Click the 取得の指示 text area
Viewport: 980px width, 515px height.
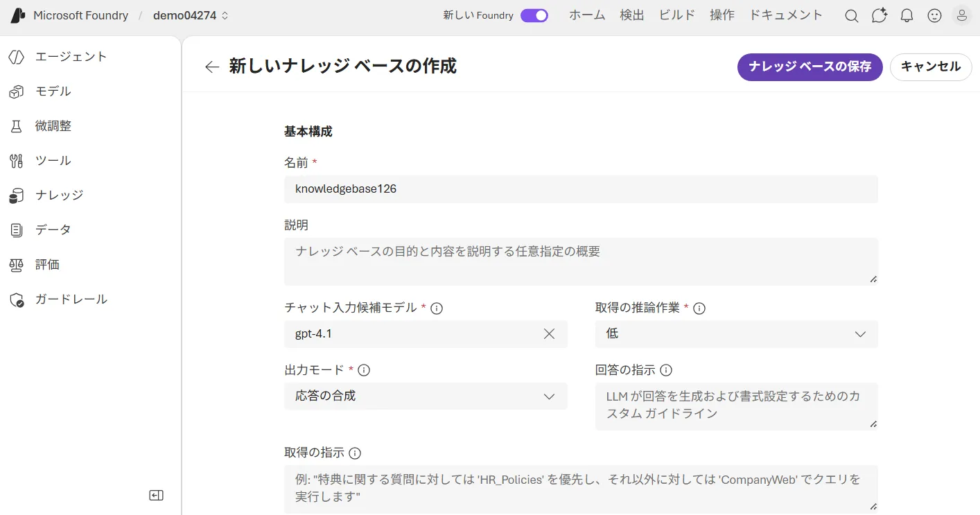click(x=581, y=489)
